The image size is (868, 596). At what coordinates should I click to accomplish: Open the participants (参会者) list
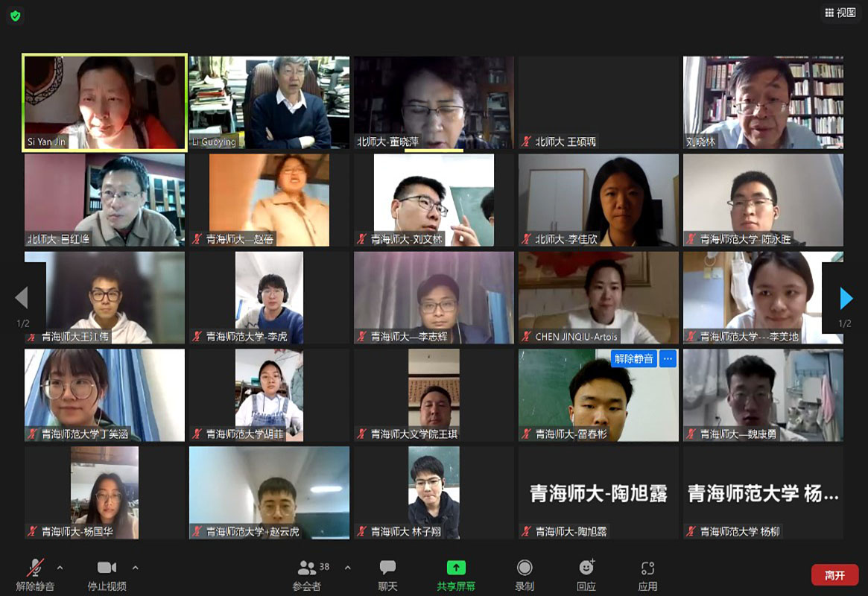pos(307,574)
